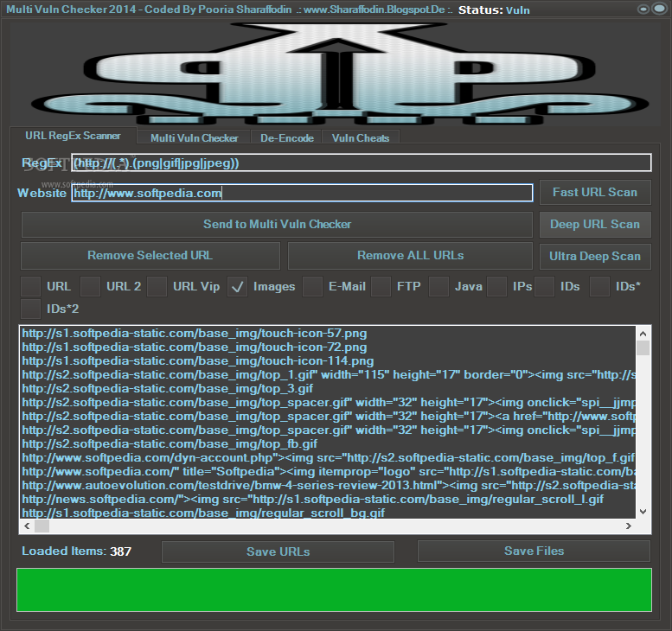The image size is (672, 631).
Task: Run the Deep URL Scan
Action: (595, 225)
